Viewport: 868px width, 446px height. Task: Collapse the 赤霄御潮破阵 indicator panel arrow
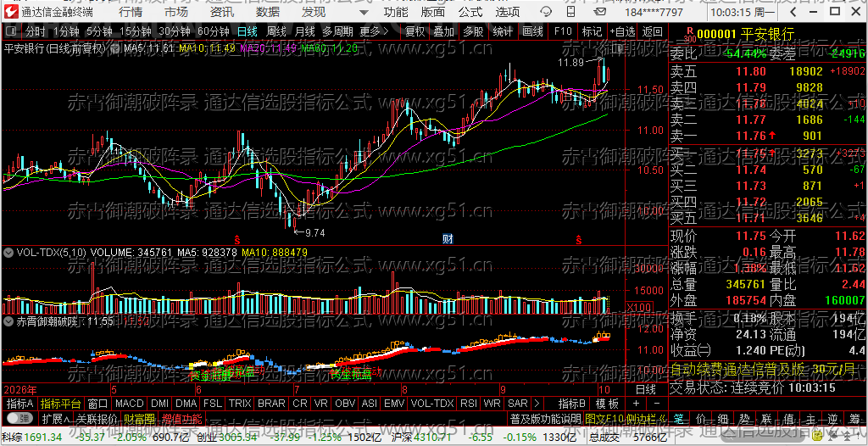coord(8,321)
